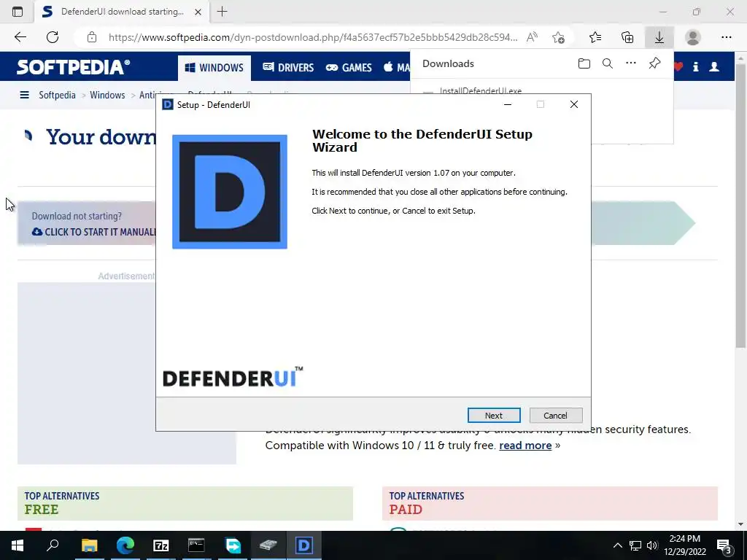Open Command Prompt from taskbar

pyautogui.click(x=196, y=545)
